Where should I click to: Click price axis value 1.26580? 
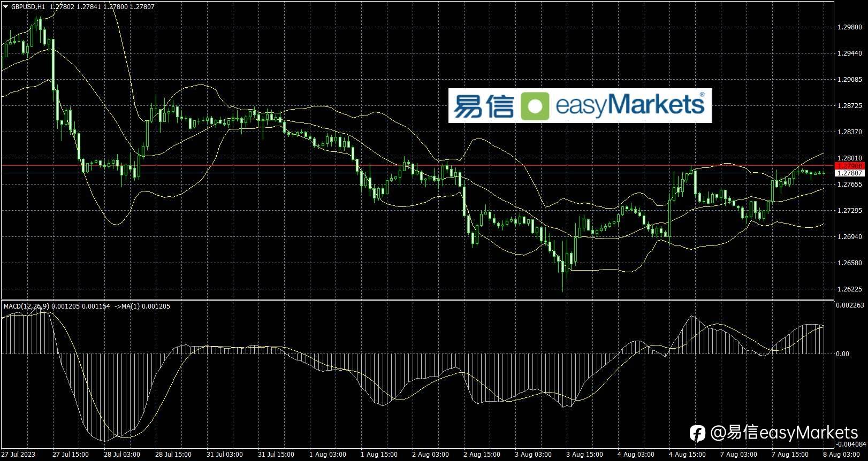[x=850, y=263]
